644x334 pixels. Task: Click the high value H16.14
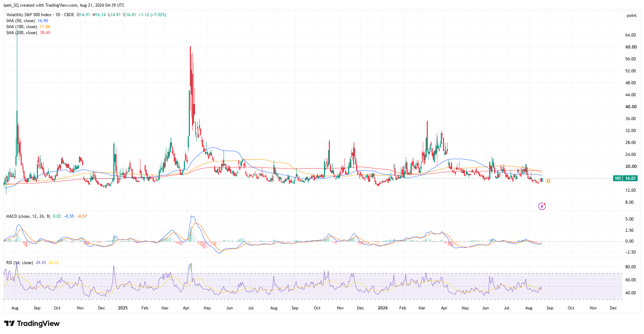pyautogui.click(x=99, y=15)
